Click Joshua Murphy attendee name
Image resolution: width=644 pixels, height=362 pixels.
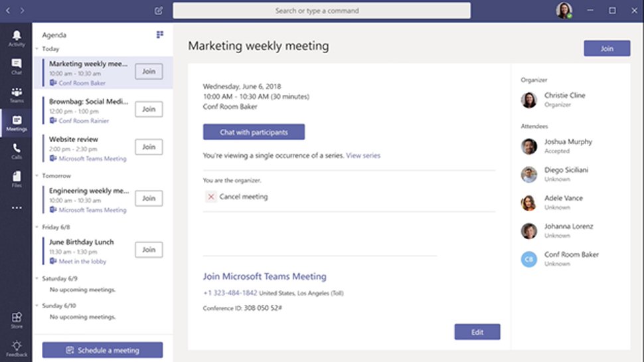coord(568,141)
